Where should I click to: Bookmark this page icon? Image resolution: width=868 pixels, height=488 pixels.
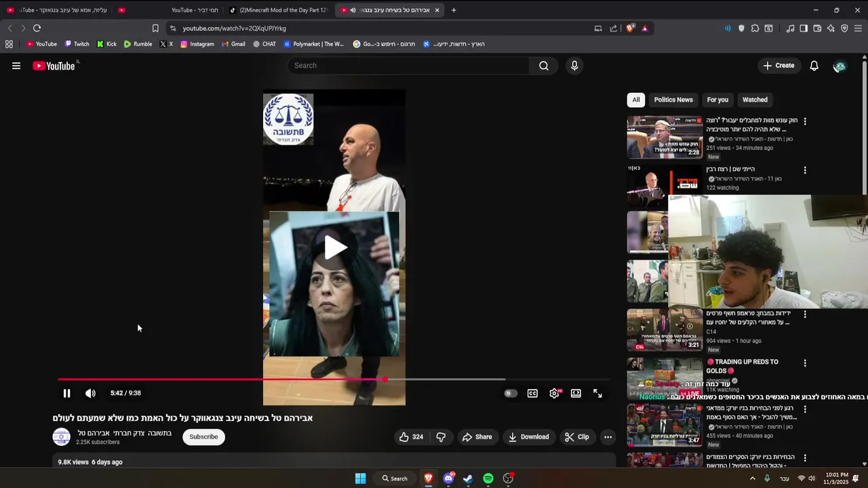[155, 28]
